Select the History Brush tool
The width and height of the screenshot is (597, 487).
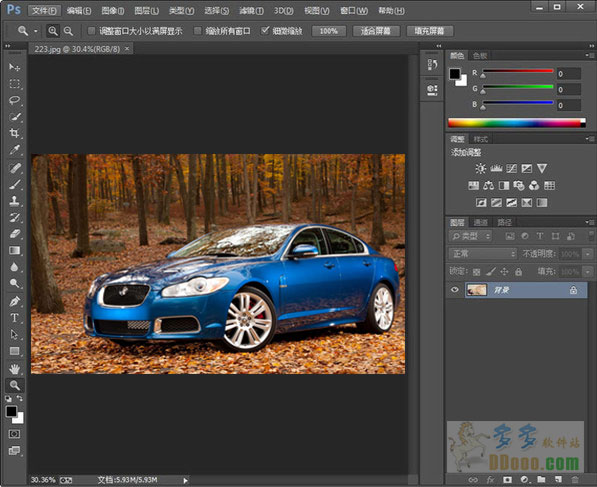click(x=14, y=217)
